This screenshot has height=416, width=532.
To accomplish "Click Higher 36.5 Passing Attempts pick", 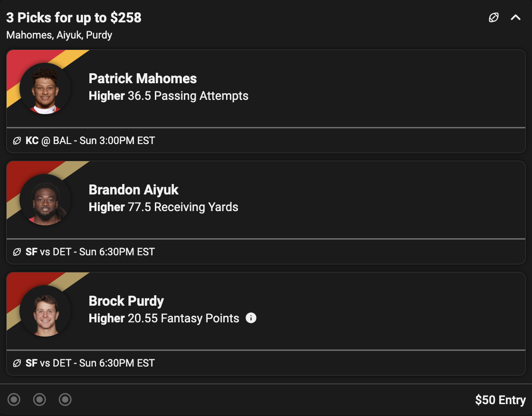I will click(169, 96).
